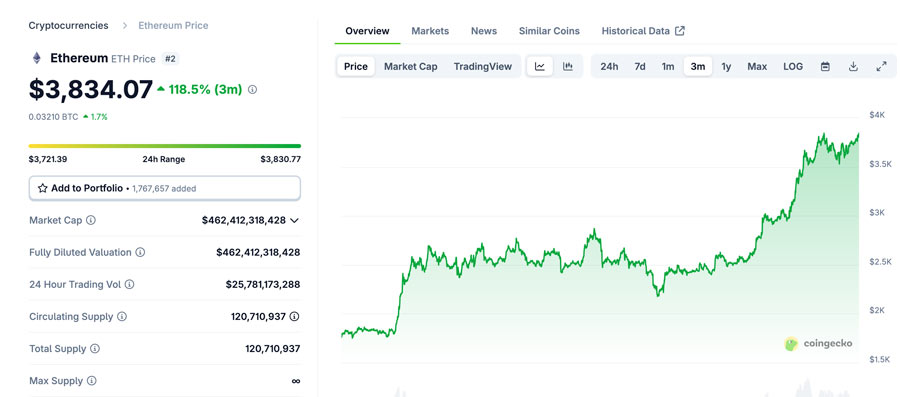
Task: Switch to candlestick chart icon
Action: pyautogui.click(x=568, y=67)
